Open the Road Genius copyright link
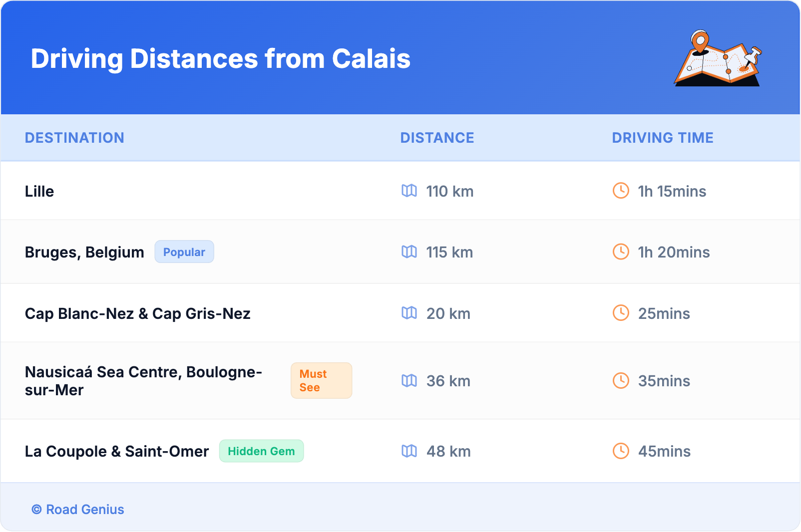Image resolution: width=801 pixels, height=532 pixels. click(78, 510)
